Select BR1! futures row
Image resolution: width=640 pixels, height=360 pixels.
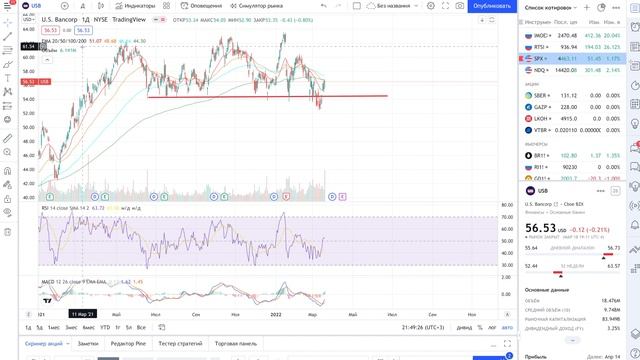(x=572, y=156)
